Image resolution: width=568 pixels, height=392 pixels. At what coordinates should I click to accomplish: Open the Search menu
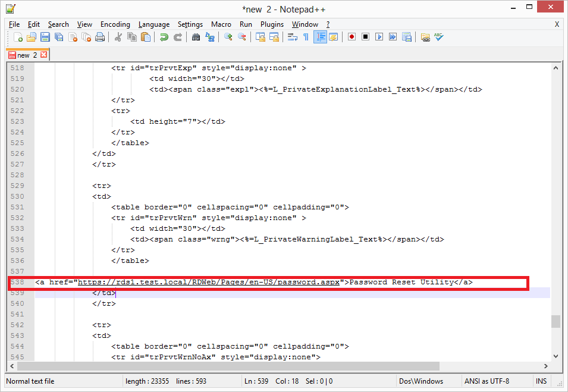[58, 24]
